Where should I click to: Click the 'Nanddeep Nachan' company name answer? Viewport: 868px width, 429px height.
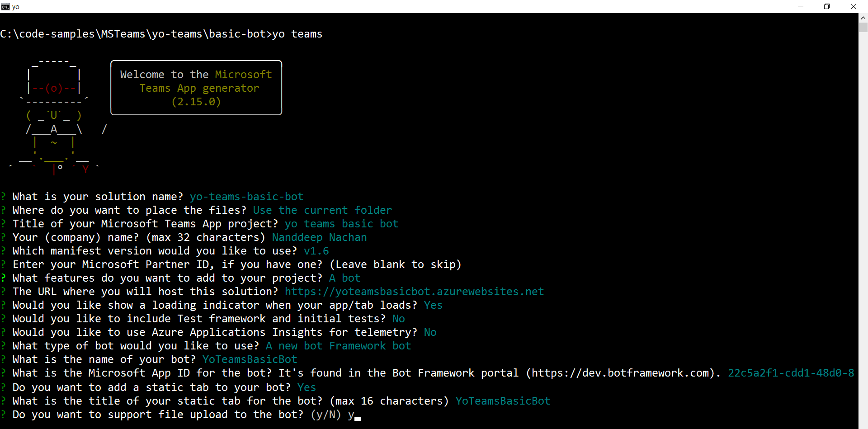click(x=319, y=237)
